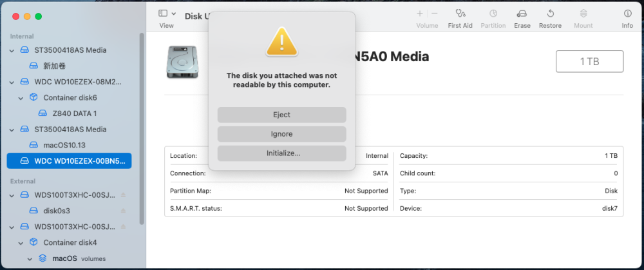Open the View dropdown chevron
This screenshot has width=644, height=270.
174,14
